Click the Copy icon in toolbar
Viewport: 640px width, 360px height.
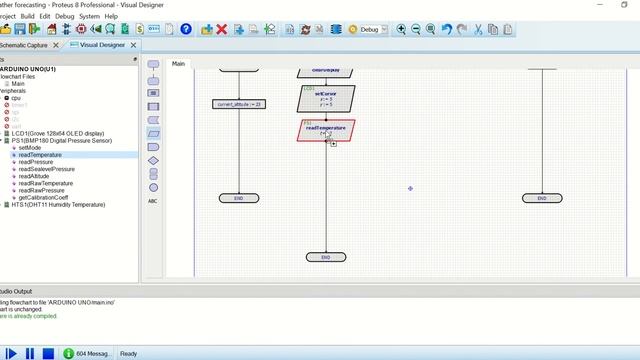[x=493, y=29]
